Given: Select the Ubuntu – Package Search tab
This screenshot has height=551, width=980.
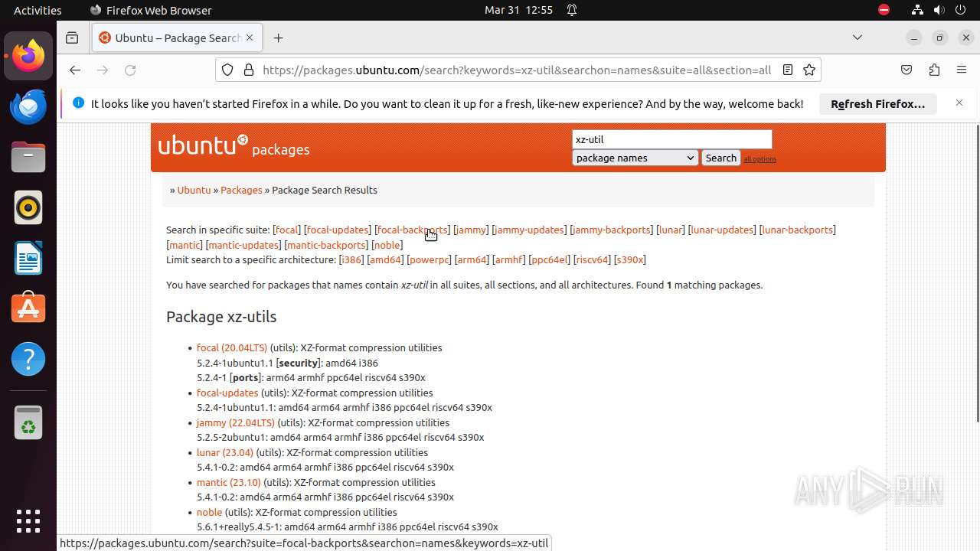Looking at the screenshot, I should click(178, 37).
